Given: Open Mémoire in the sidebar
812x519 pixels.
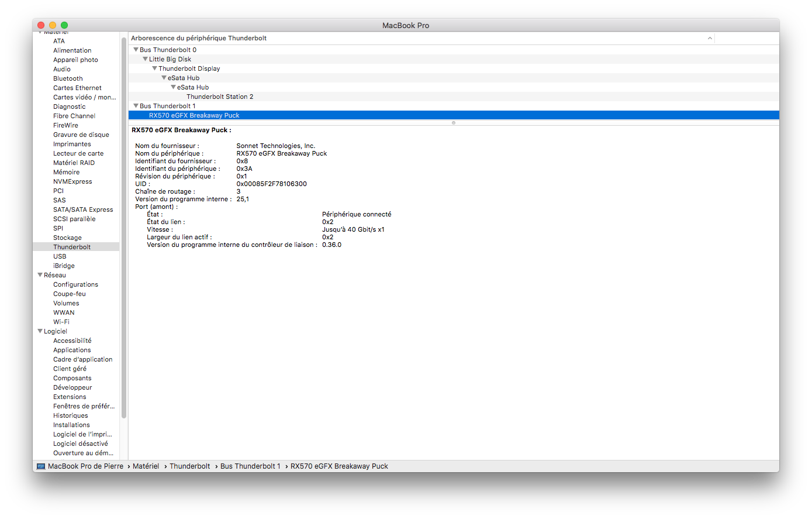Looking at the screenshot, I should point(66,172).
